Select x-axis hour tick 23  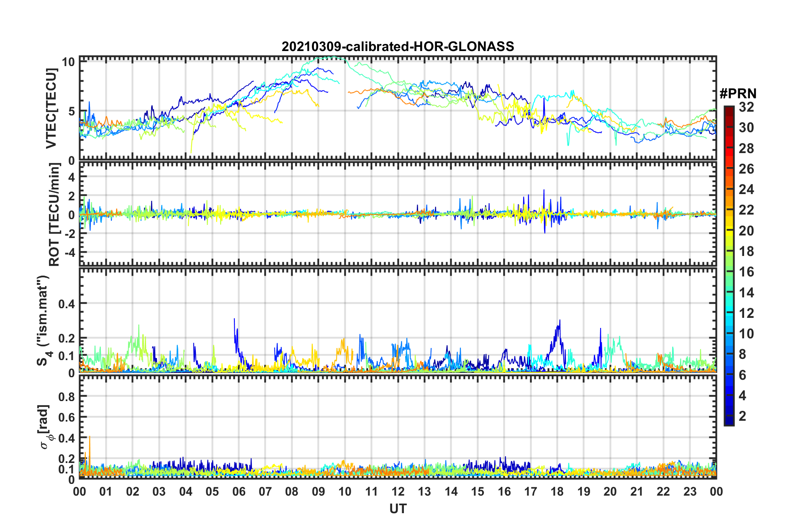pos(690,491)
